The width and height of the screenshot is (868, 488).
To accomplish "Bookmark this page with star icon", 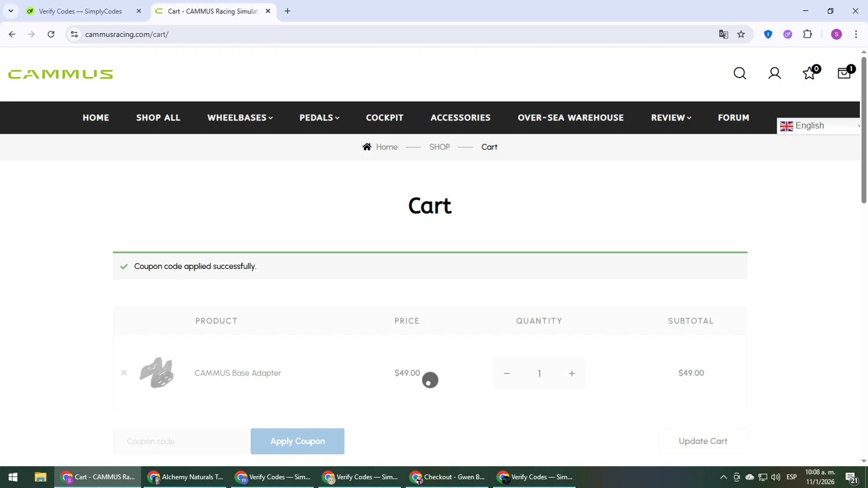I will 741,34.
